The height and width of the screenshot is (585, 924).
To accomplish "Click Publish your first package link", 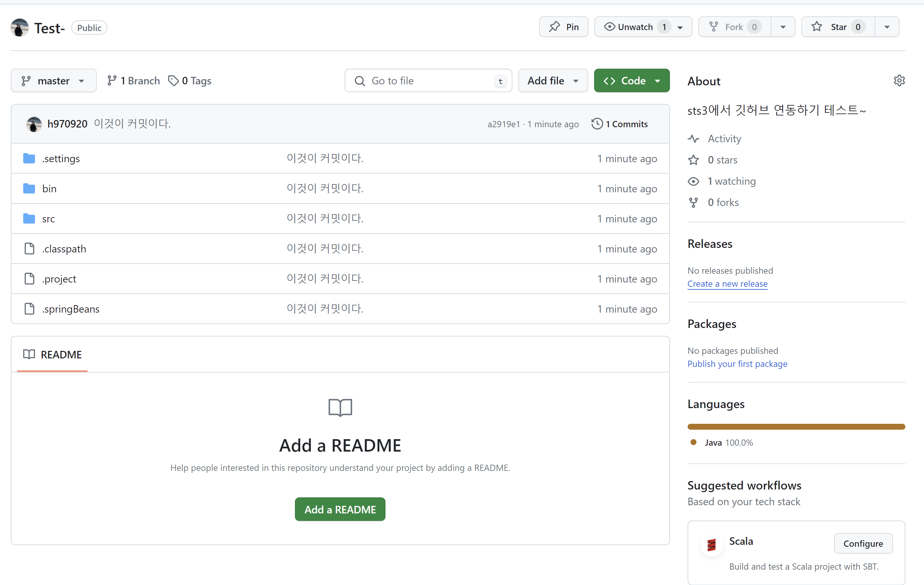I will pos(737,364).
